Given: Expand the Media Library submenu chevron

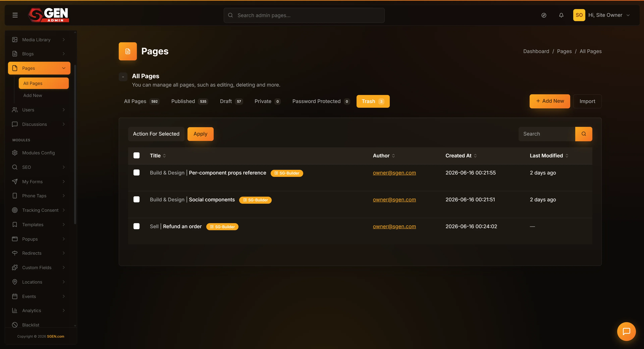Looking at the screenshot, I should point(64,40).
